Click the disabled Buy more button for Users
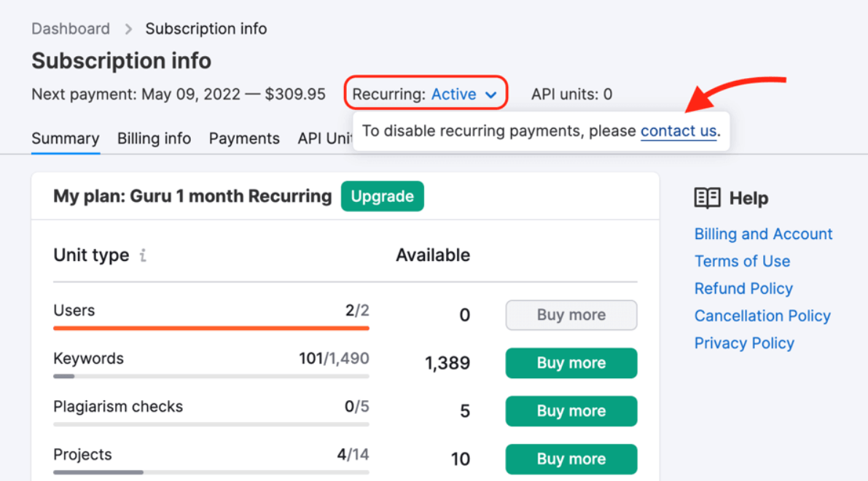 click(571, 315)
